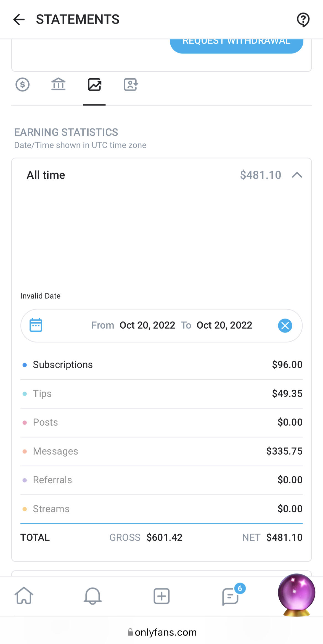Select the earning statistics chart tab
This screenshot has height=644, width=323.
pos(94,85)
